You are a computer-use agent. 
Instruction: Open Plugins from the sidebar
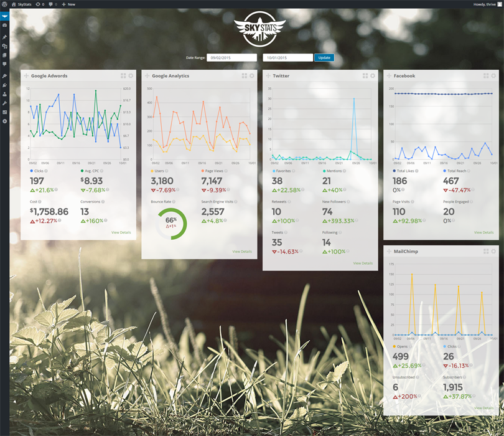coord(4,85)
